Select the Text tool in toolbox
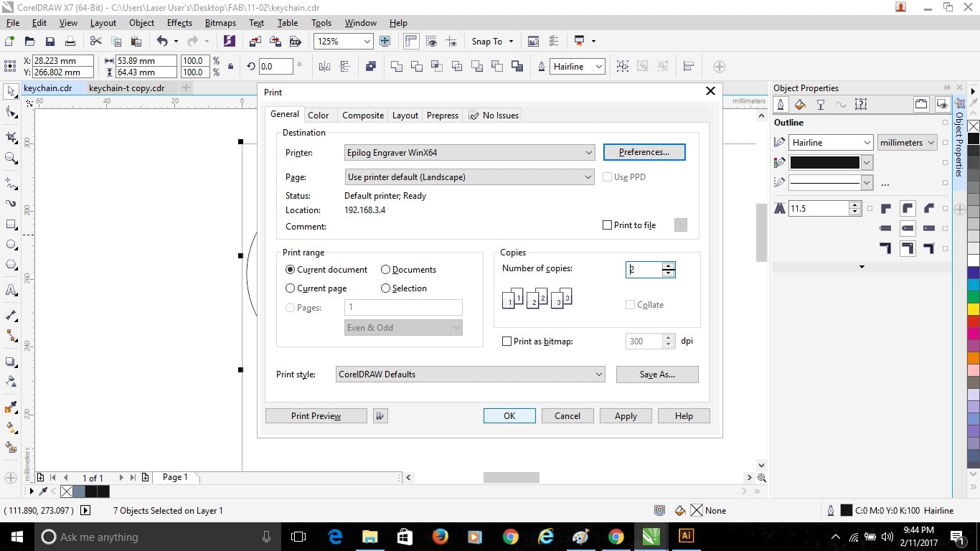Image resolution: width=980 pixels, height=551 pixels. [11, 291]
